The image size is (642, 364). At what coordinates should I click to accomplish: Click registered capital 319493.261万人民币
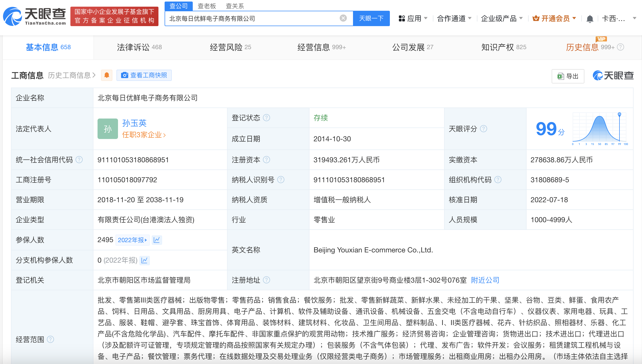[347, 160]
